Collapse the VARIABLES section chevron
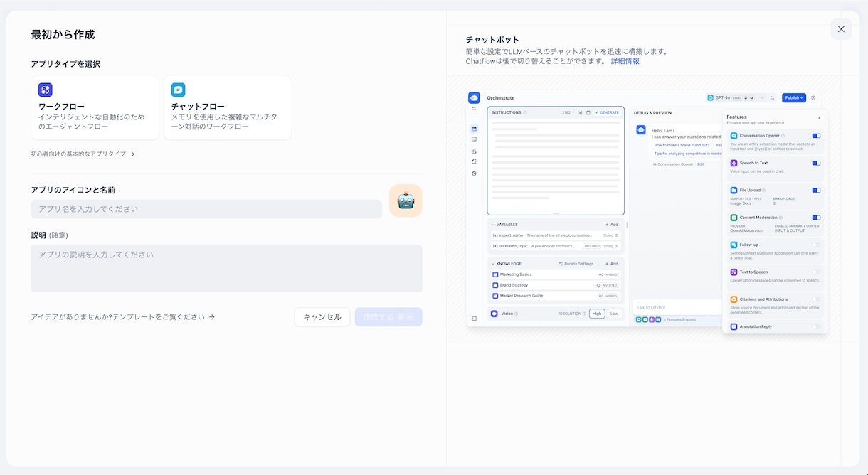 [493, 225]
